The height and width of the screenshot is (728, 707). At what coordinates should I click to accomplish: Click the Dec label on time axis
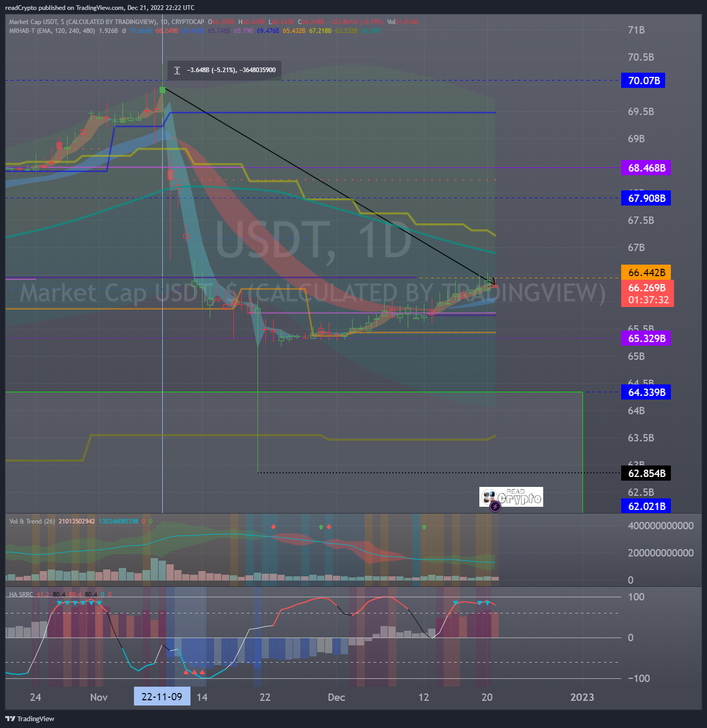pos(336,697)
